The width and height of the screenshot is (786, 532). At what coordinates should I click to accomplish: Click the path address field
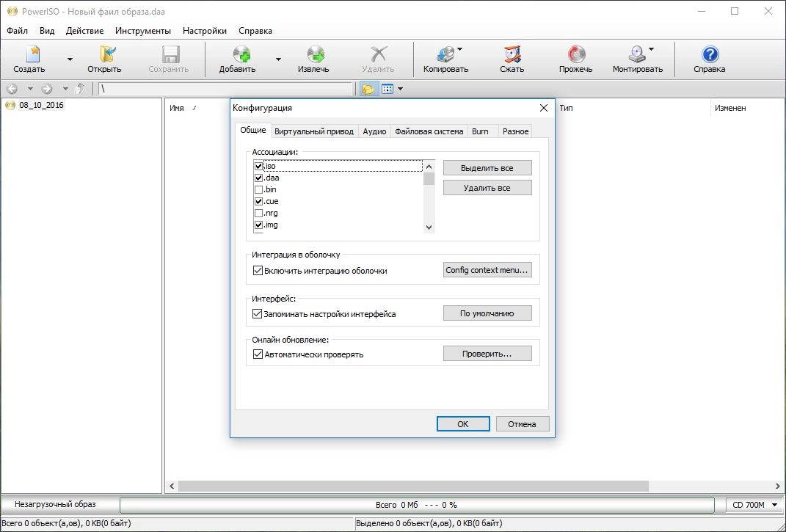point(225,90)
